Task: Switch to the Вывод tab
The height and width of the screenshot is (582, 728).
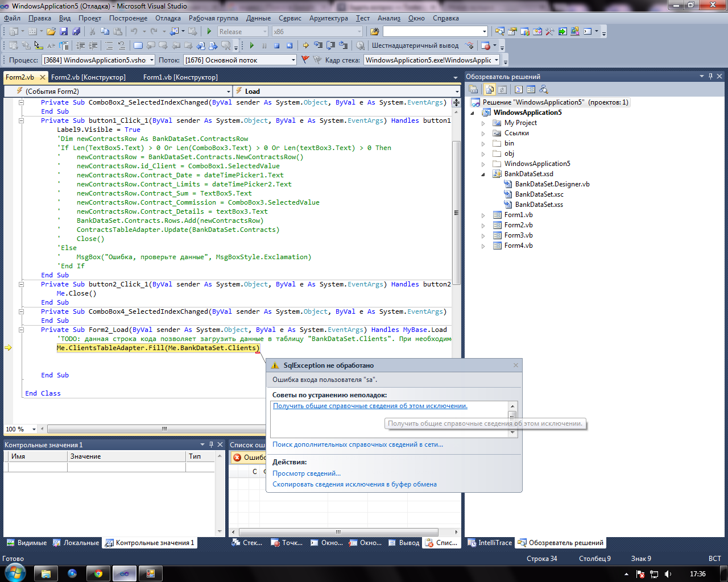Action: tap(404, 543)
